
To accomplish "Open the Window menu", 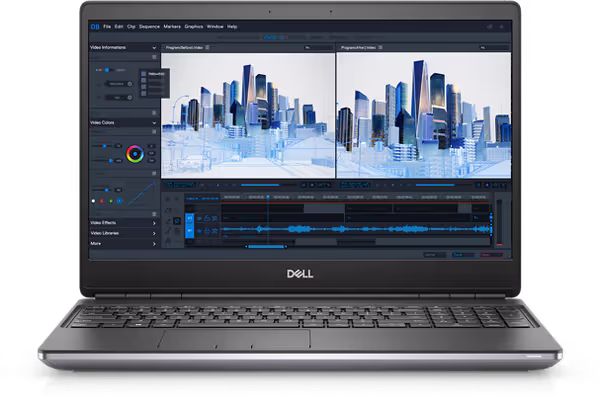I will click(215, 26).
